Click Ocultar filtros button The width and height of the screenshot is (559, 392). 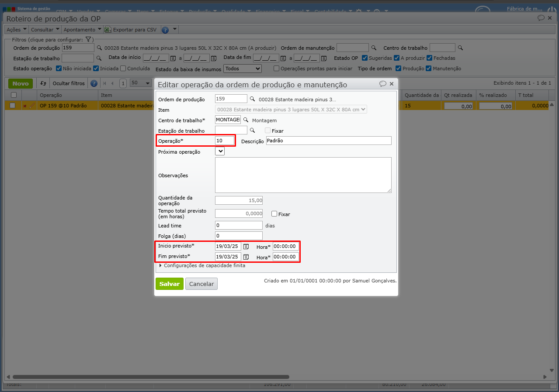point(69,83)
